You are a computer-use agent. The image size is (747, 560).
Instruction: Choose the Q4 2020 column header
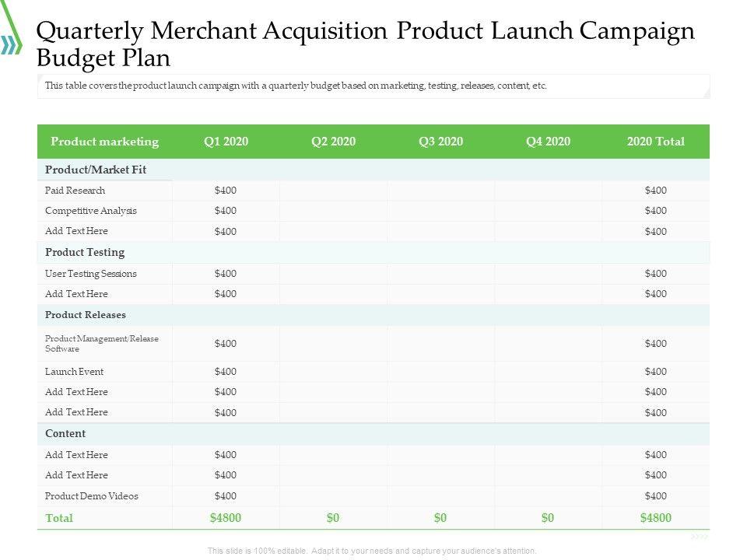point(548,142)
